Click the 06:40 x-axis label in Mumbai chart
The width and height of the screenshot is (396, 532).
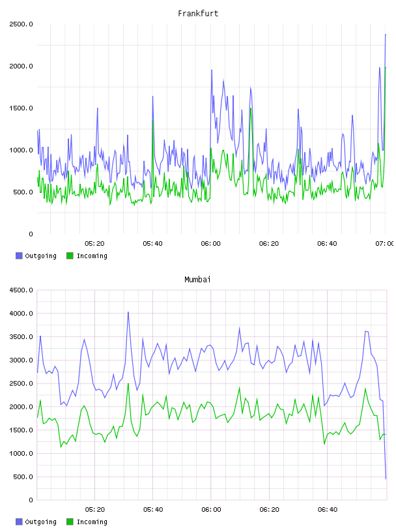click(x=328, y=510)
